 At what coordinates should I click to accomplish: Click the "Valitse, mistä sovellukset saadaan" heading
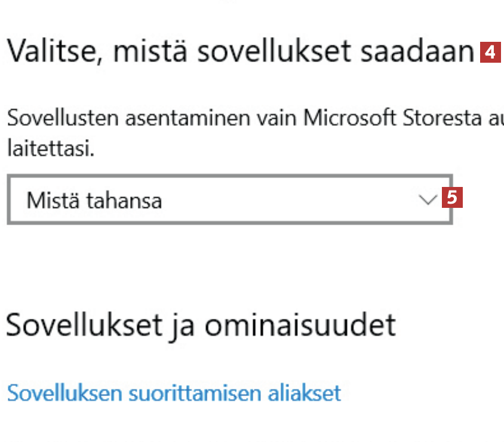pos(240,53)
